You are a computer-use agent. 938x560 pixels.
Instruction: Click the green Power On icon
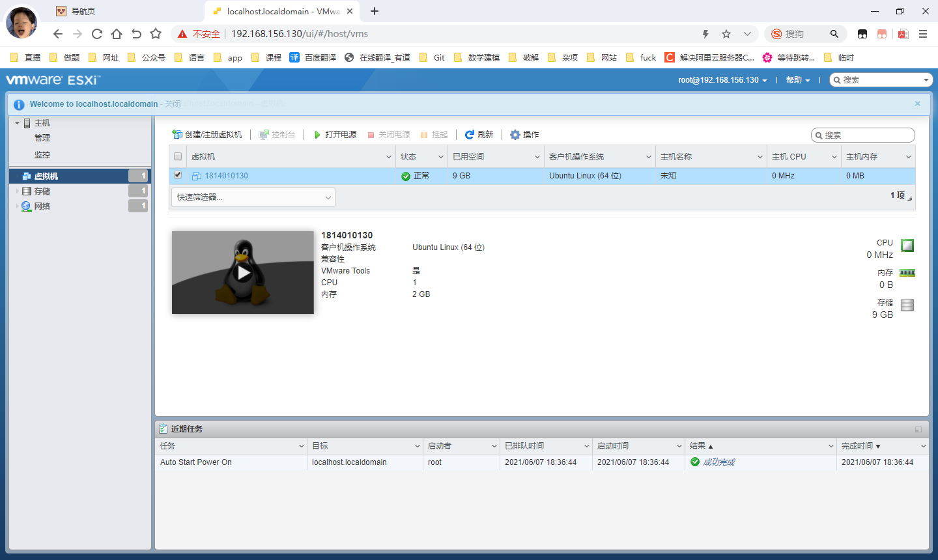pyautogui.click(x=317, y=135)
